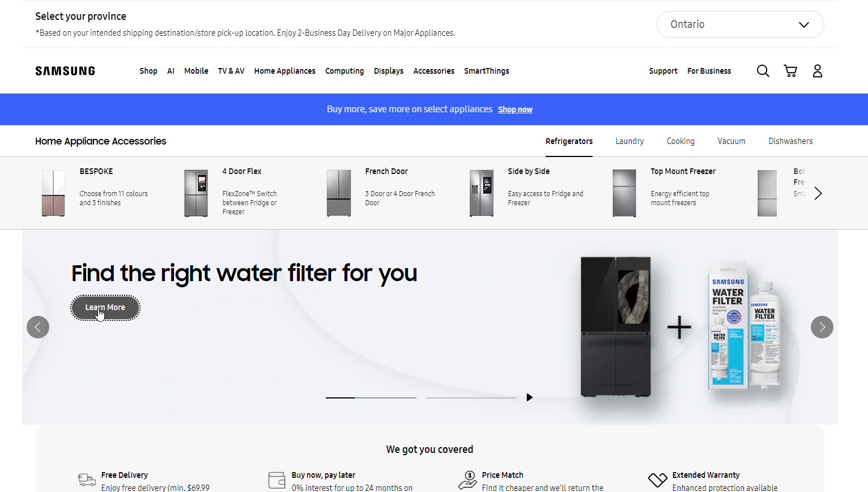Select the Dishwashers tab
The height and width of the screenshot is (492, 868).
[x=790, y=141]
